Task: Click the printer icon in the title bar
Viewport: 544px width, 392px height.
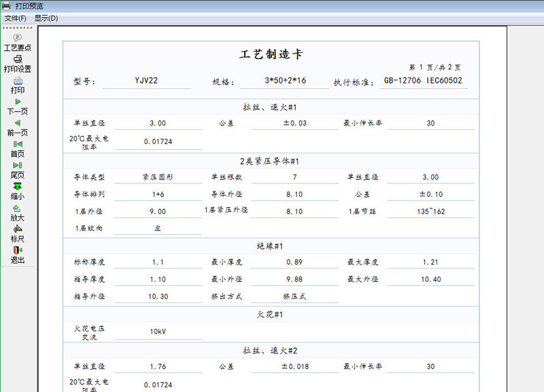Action: 6,6
